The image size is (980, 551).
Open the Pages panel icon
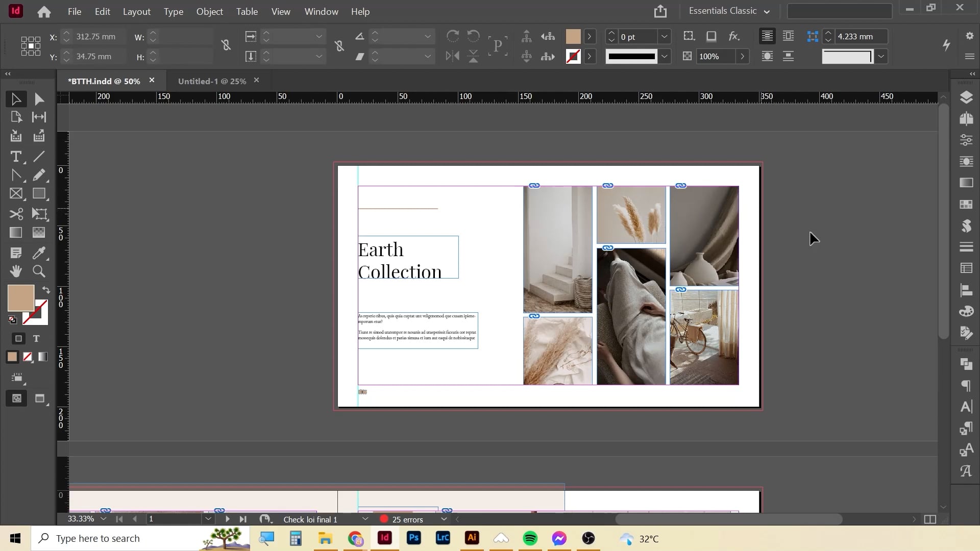(966, 119)
